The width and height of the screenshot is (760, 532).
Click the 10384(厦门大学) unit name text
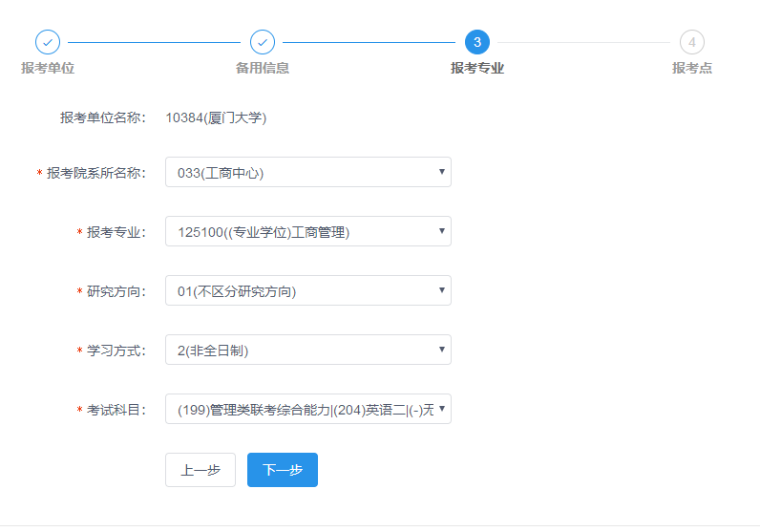pyautogui.click(x=216, y=118)
